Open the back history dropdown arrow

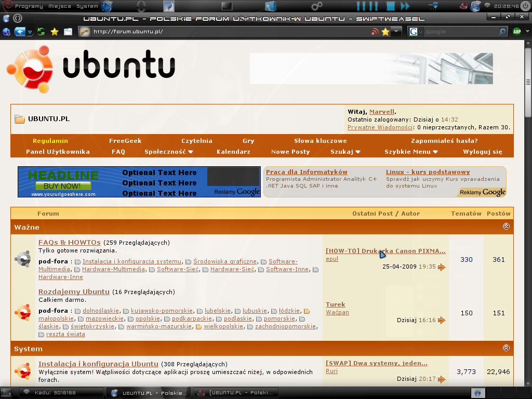(x=30, y=32)
